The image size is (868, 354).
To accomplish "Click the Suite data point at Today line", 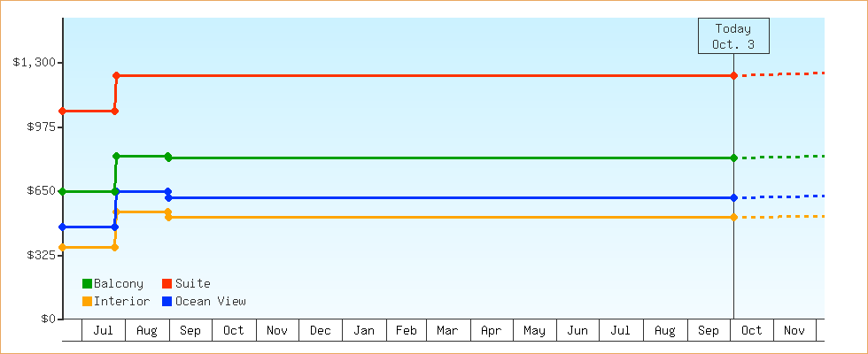I will [x=734, y=75].
